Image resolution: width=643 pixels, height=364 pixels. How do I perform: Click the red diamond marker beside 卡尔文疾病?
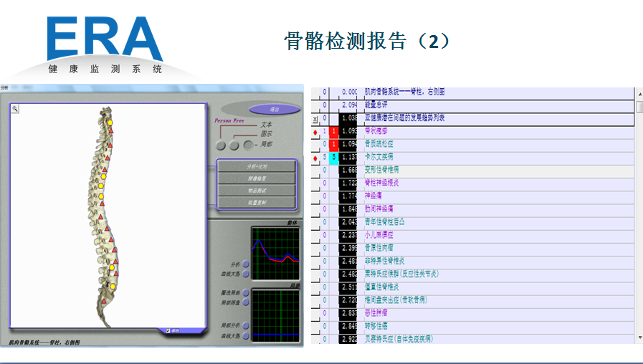pos(315,158)
